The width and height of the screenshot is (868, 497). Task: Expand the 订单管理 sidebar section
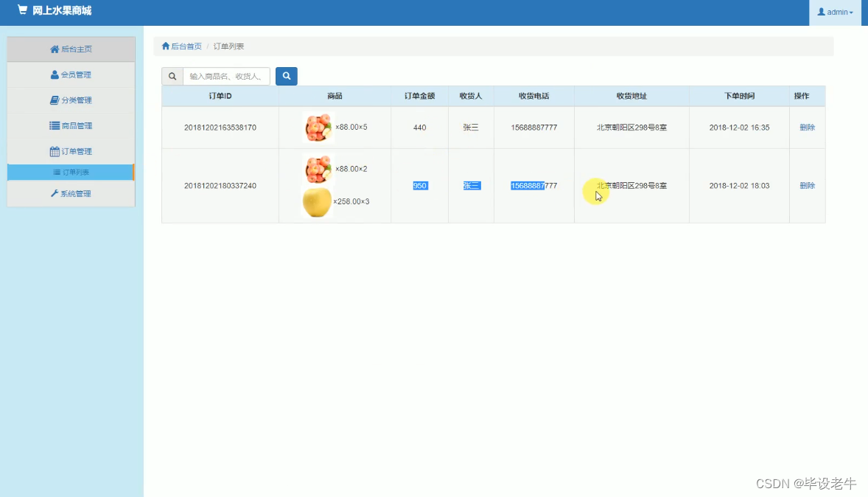click(x=71, y=150)
